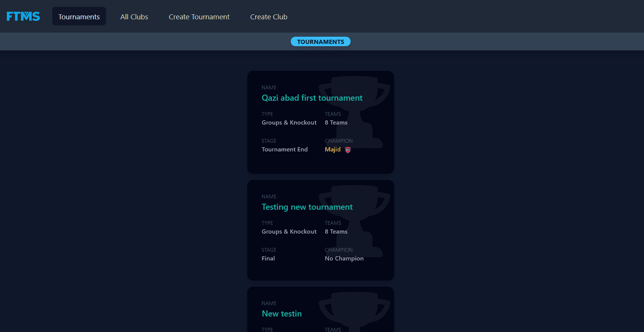Go to All Clubs page

tap(134, 17)
